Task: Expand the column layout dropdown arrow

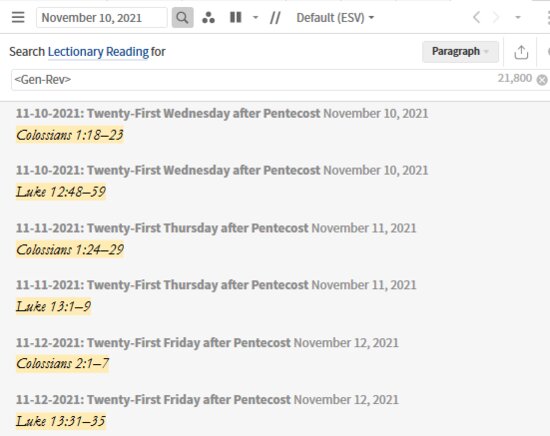Action: pyautogui.click(x=255, y=17)
